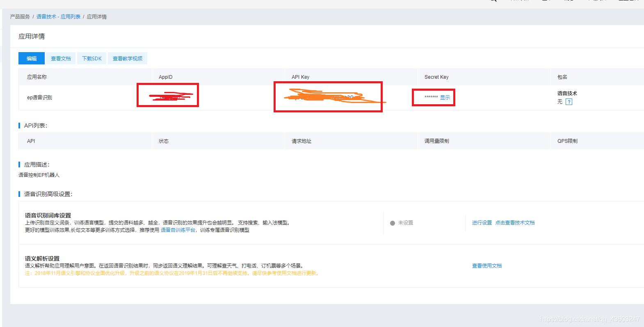Image resolution: width=644 pixels, height=327 pixels.
Task: Open 查看文档 link button
Action: click(61, 58)
